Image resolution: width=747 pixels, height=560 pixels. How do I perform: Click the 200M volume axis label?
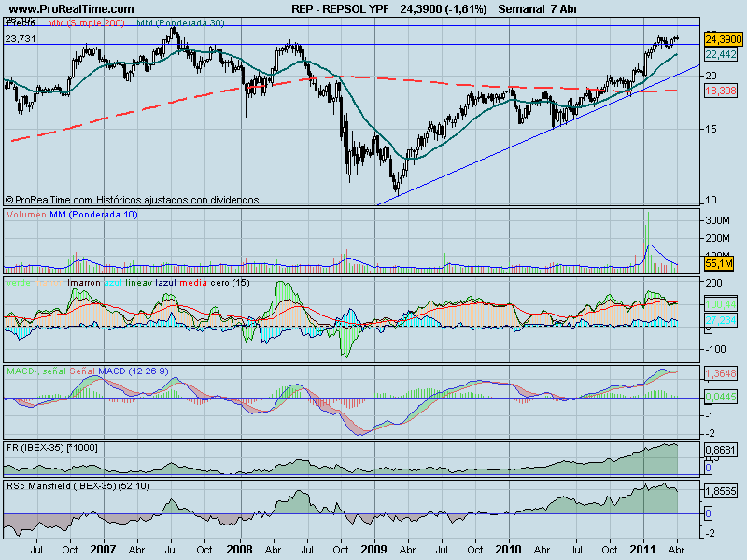pyautogui.click(x=717, y=238)
